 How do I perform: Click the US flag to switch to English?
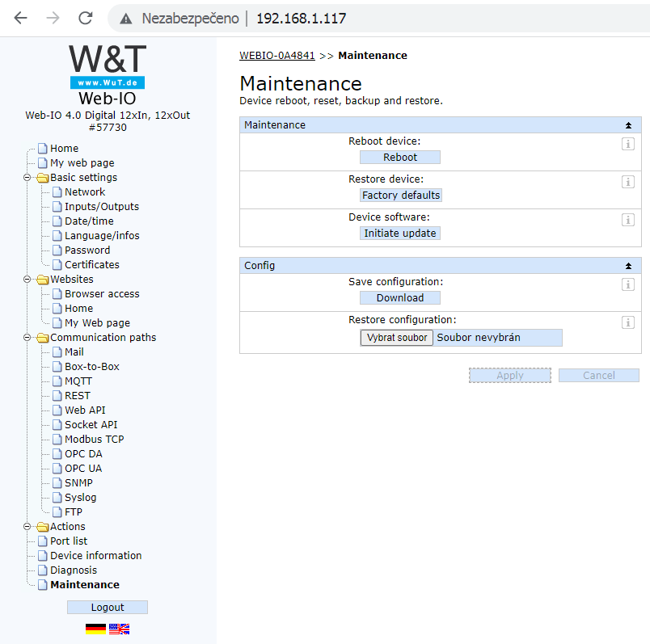[120, 628]
